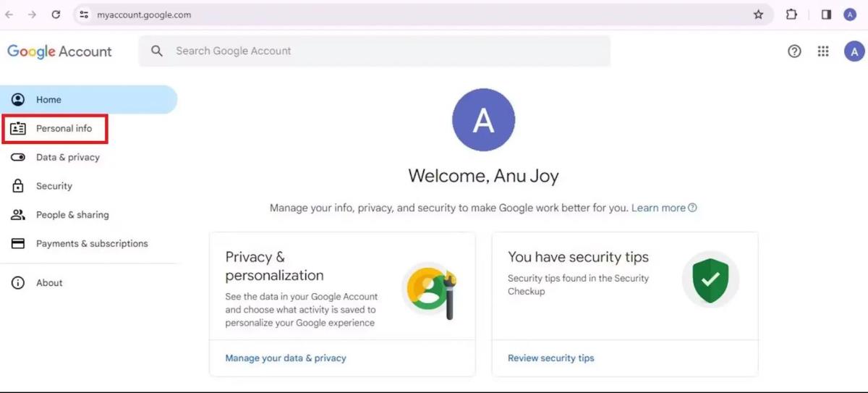Click Review security tips link
The width and height of the screenshot is (868, 393).
pos(551,358)
